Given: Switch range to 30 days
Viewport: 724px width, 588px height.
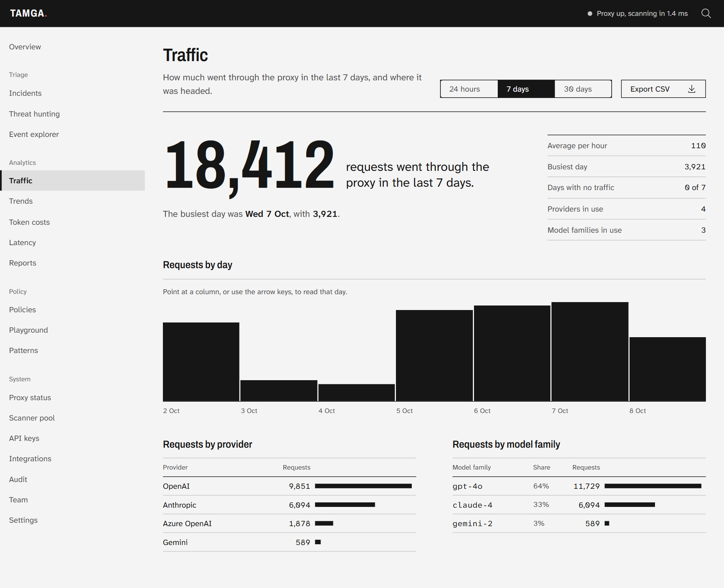Looking at the screenshot, I should pyautogui.click(x=583, y=89).
